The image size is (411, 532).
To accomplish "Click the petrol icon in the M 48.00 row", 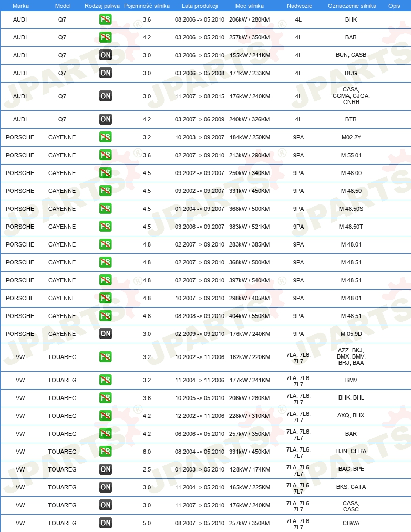I will [106, 173].
